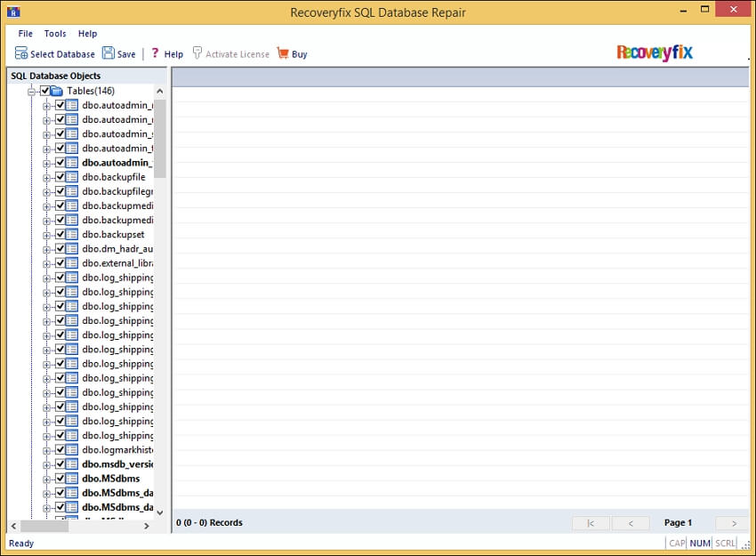The image size is (756, 556).
Task: Click the 'Ready' status bar text
Action: click(x=21, y=544)
